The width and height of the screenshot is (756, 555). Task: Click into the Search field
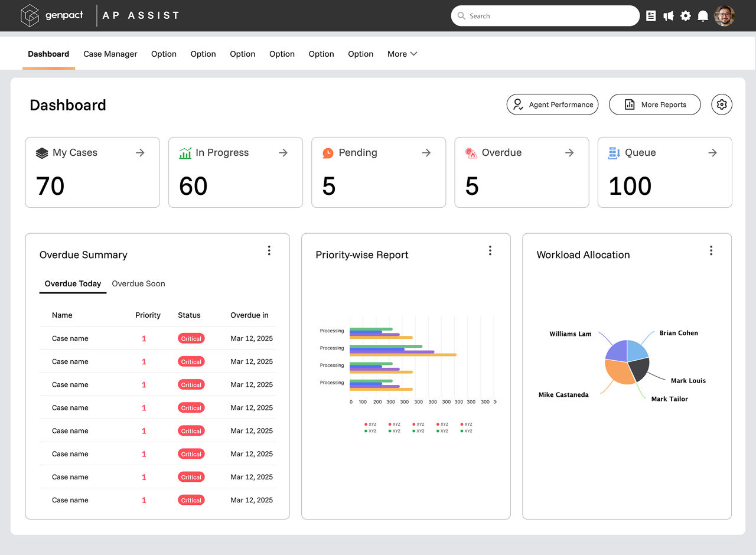(x=549, y=16)
